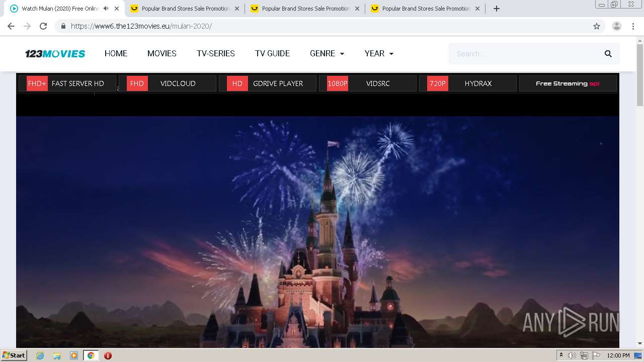Click Free Streaming api link
This screenshot has height=362, width=644.
tap(568, 83)
